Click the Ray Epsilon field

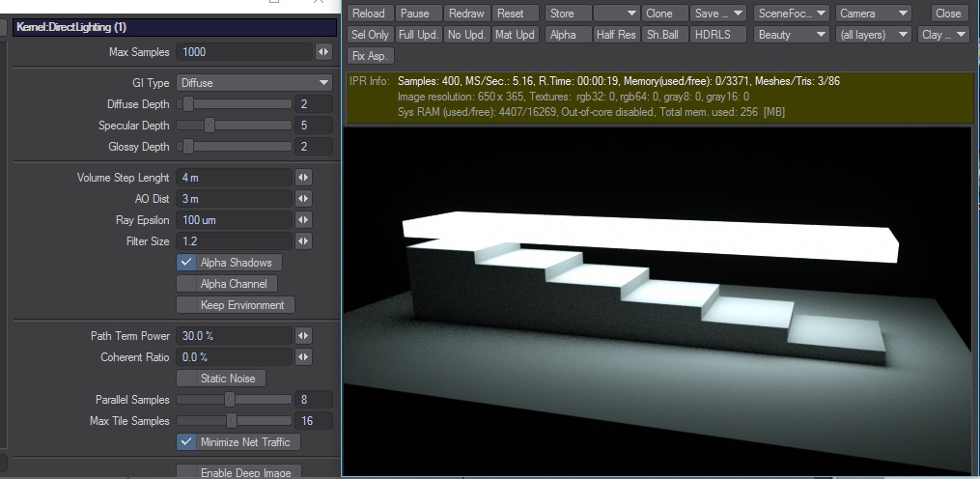(235, 220)
